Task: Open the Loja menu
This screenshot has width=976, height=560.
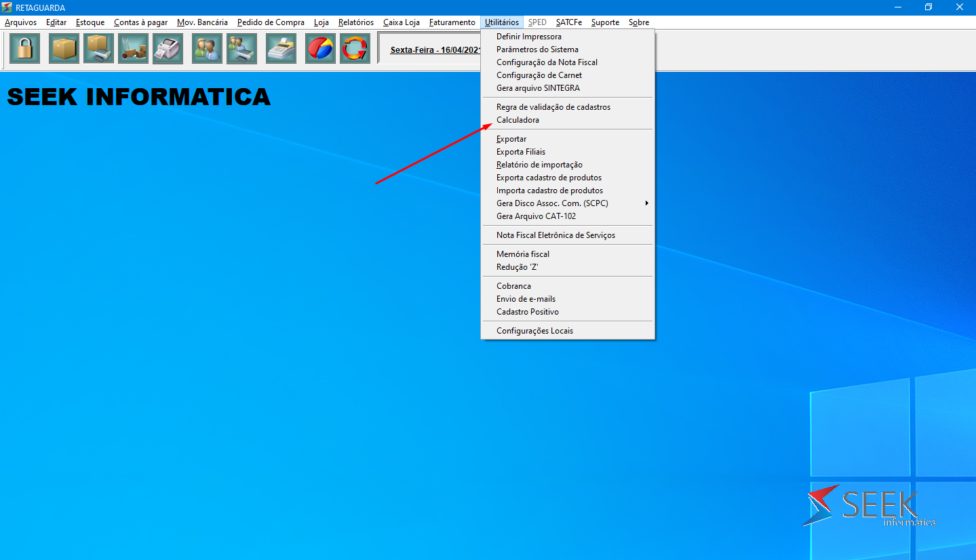Action: click(x=321, y=22)
